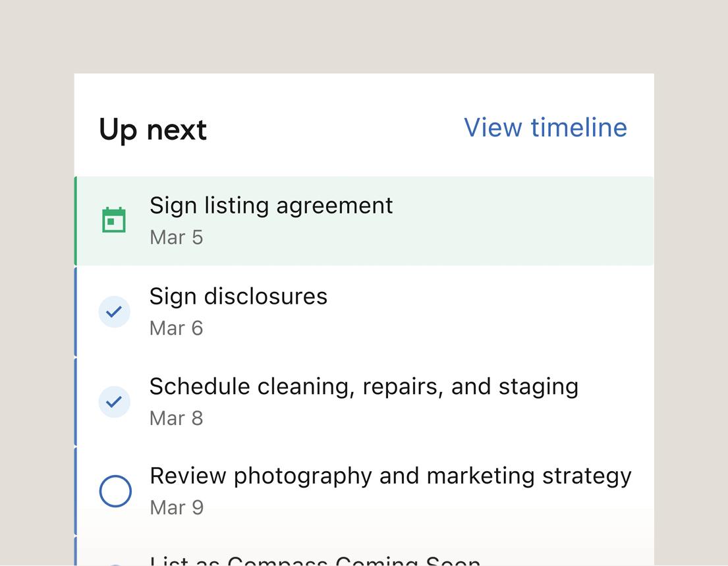Viewport: 728px width, 566px height.
Task: Click the Up next heading
Action: pyautogui.click(x=153, y=130)
